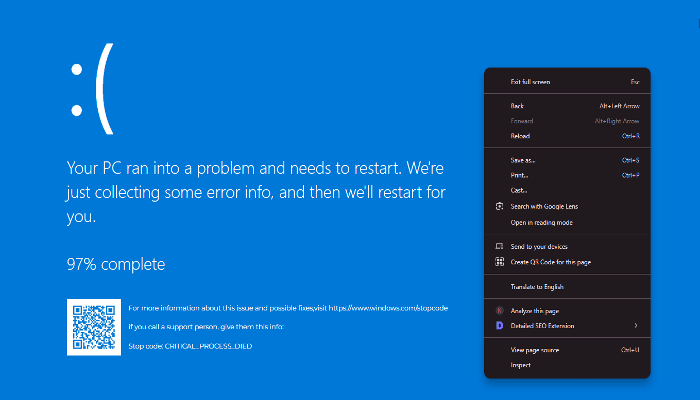Choose Inspect from the context menu
The image size is (700, 400).
(567, 365)
